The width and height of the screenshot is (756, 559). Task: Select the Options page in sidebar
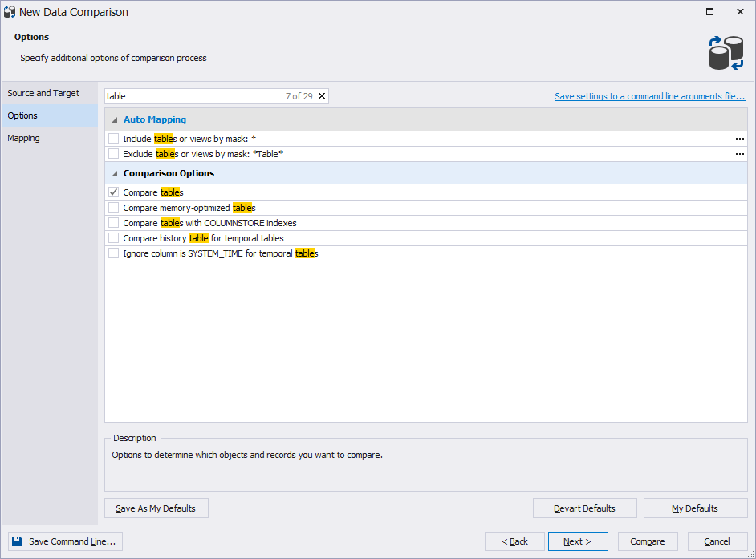[49, 115]
